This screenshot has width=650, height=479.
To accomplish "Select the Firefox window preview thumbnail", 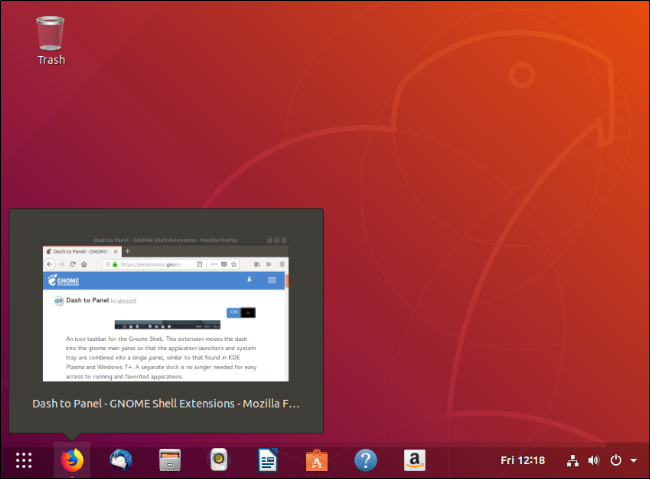I will click(166, 308).
